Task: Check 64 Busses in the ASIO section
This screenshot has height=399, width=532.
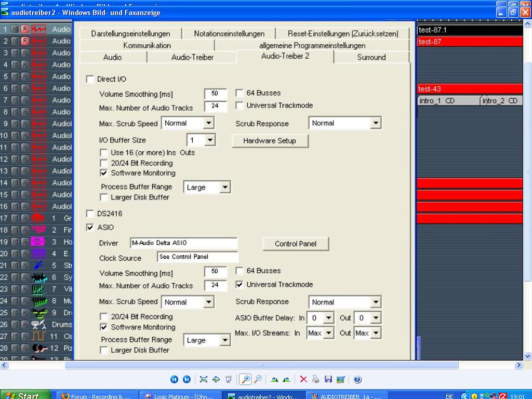Action: point(240,271)
